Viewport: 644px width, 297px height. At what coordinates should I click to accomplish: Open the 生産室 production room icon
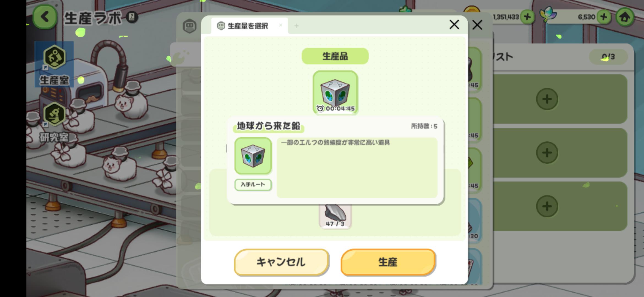point(54,64)
